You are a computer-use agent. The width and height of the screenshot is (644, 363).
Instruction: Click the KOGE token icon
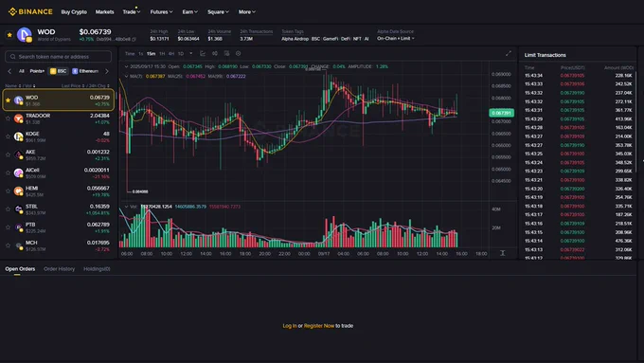pyautogui.click(x=19, y=136)
